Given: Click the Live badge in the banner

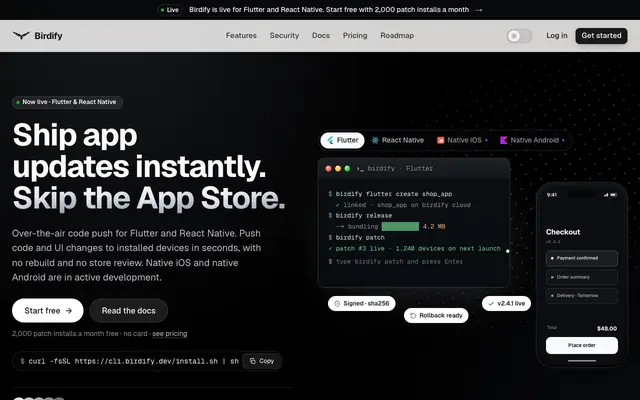Looking at the screenshot, I should point(170,10).
